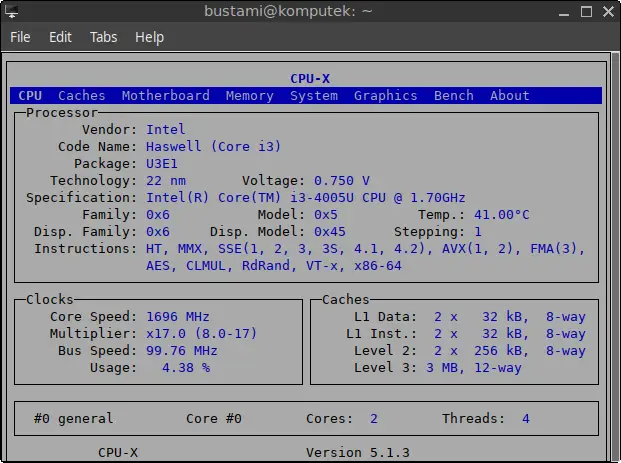Switch to the System tab

click(x=314, y=96)
